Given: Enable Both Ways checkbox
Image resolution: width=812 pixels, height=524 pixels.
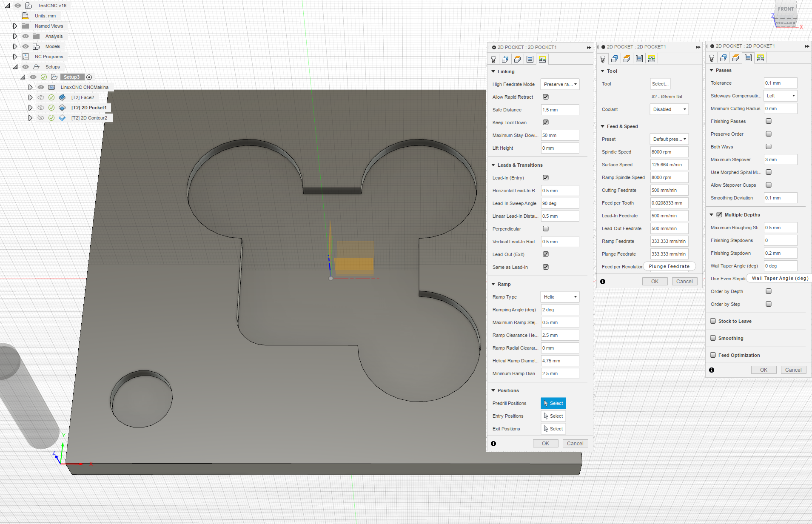Looking at the screenshot, I should (x=769, y=147).
